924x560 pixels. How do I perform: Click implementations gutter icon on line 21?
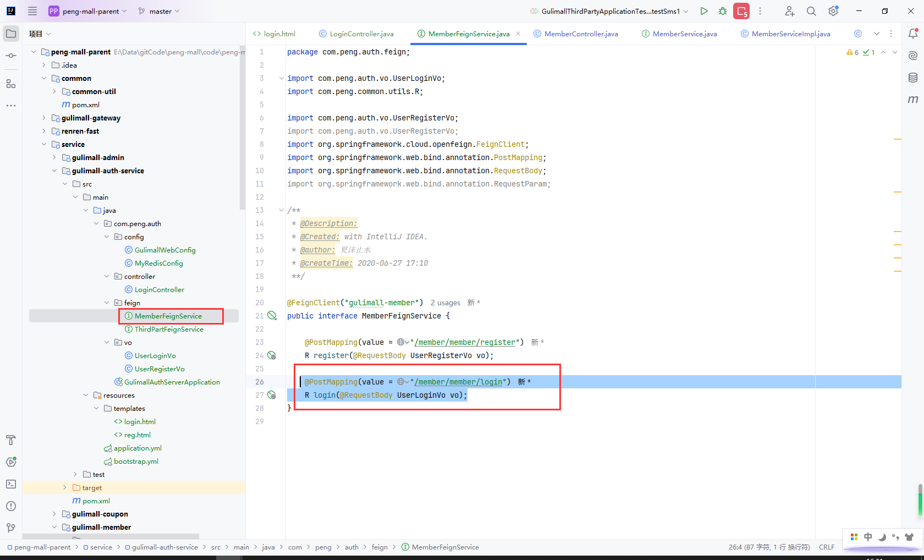(272, 316)
